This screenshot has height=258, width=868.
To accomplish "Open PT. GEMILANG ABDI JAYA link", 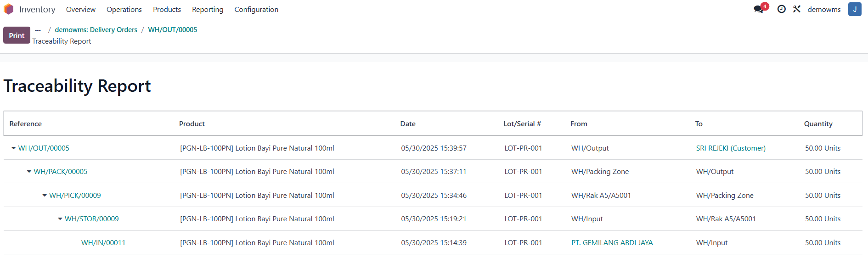I will pyautogui.click(x=612, y=243).
